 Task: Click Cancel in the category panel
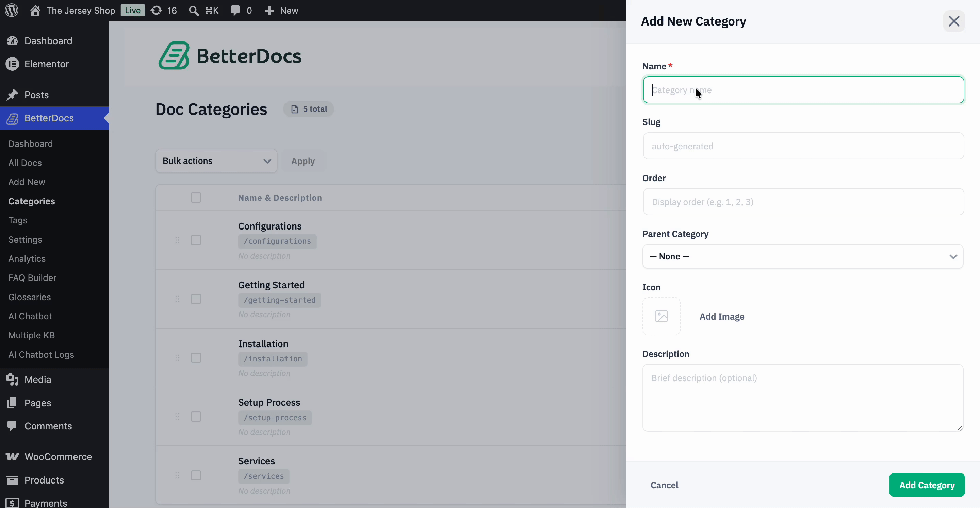click(x=664, y=485)
